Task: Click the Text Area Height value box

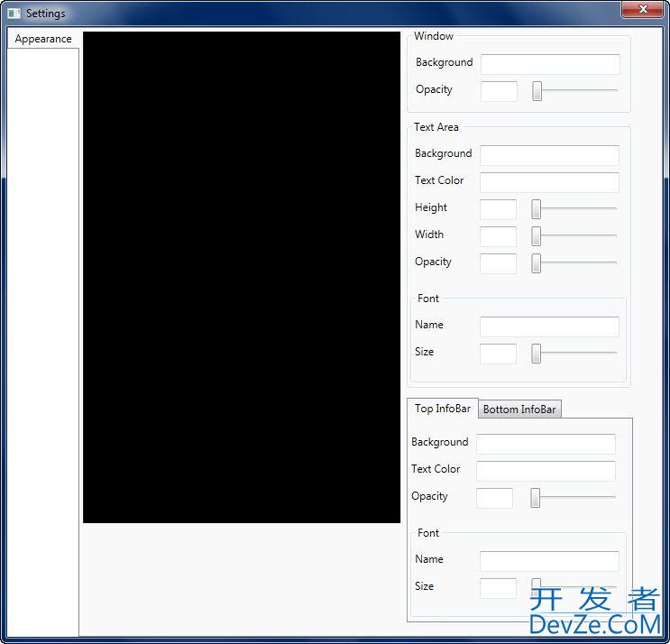Action: [x=498, y=209]
